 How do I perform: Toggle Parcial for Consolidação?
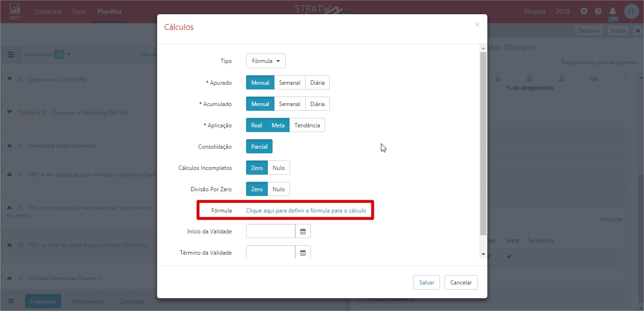(x=259, y=146)
